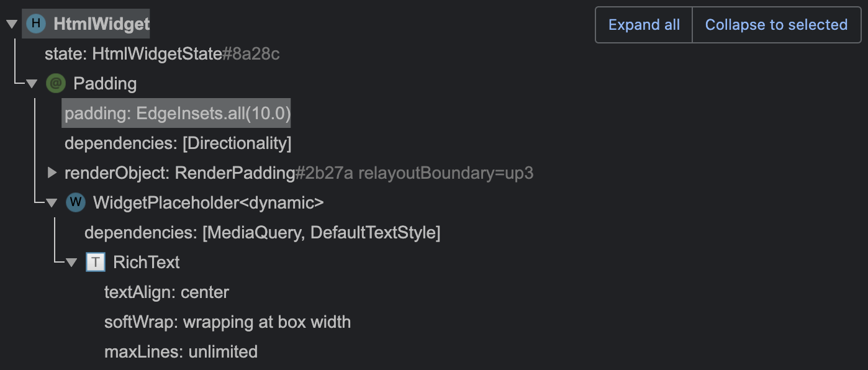Click the Collapse to selected button
868x370 pixels.
coord(776,25)
